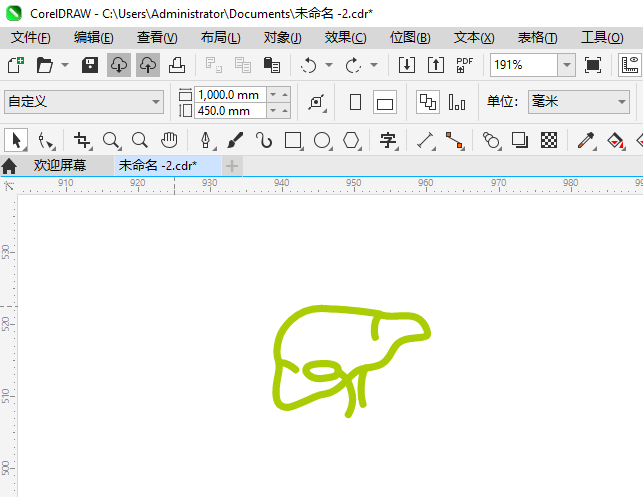The width and height of the screenshot is (643, 497).
Task: Open the 效果(C) menu
Action: click(x=345, y=38)
